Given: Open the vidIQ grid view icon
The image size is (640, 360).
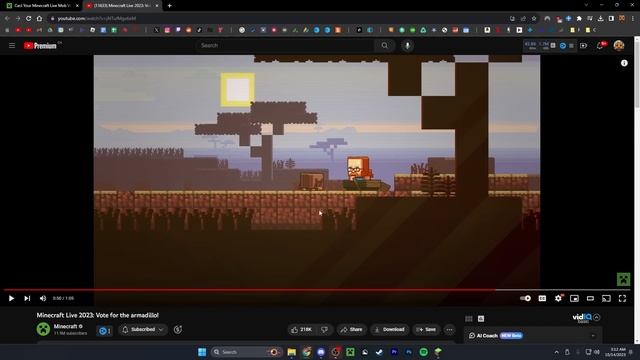Looking at the screenshot, I should coord(469,318).
